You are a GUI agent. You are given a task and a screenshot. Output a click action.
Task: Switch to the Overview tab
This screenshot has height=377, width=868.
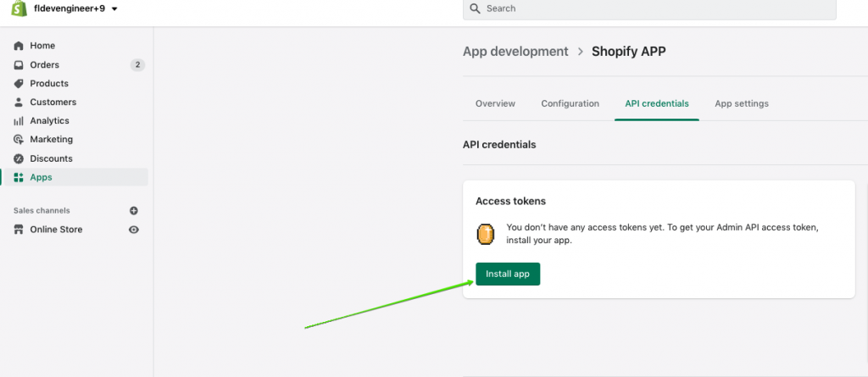(x=495, y=103)
